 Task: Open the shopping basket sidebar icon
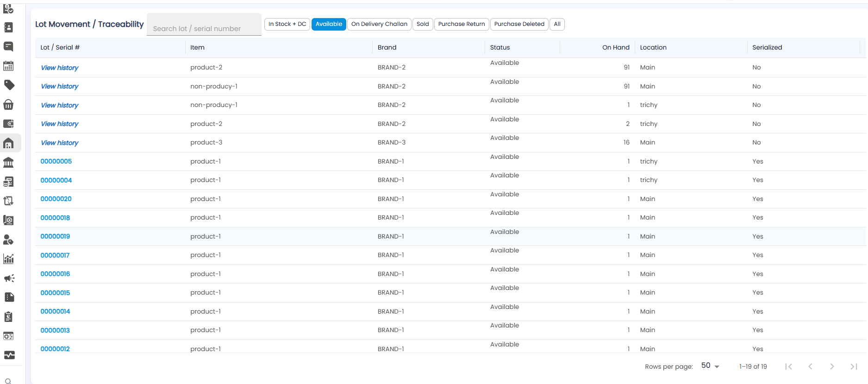point(8,105)
